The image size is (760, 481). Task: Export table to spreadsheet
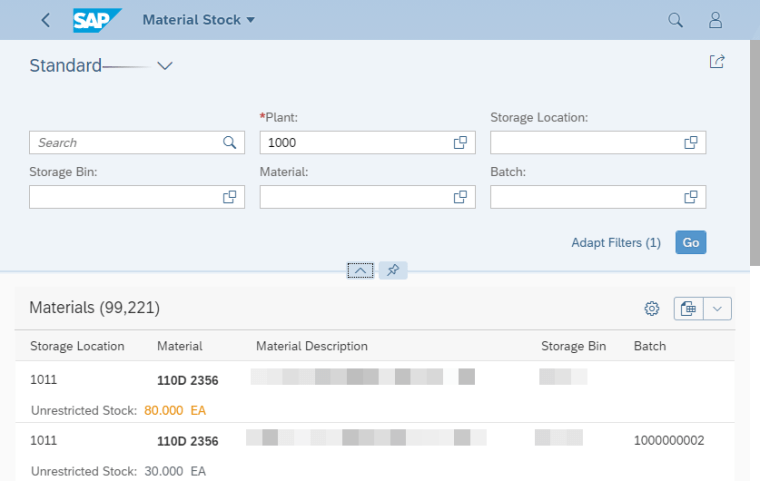tap(688, 309)
